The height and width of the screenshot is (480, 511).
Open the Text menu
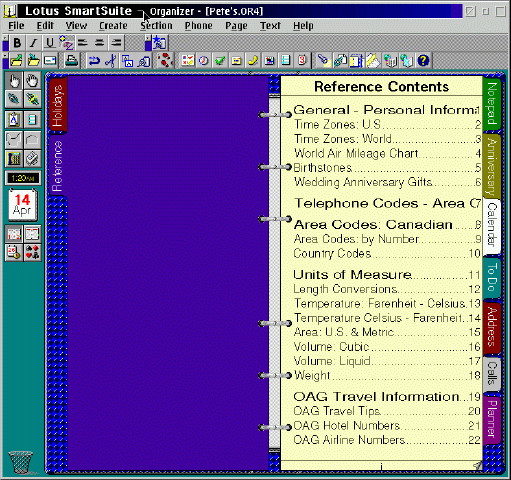pos(270,26)
